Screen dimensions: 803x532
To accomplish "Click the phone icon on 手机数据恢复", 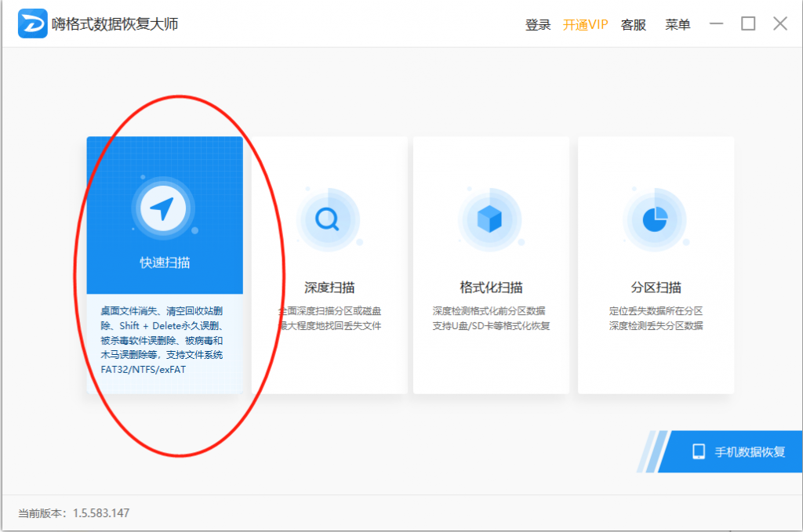I will click(699, 451).
